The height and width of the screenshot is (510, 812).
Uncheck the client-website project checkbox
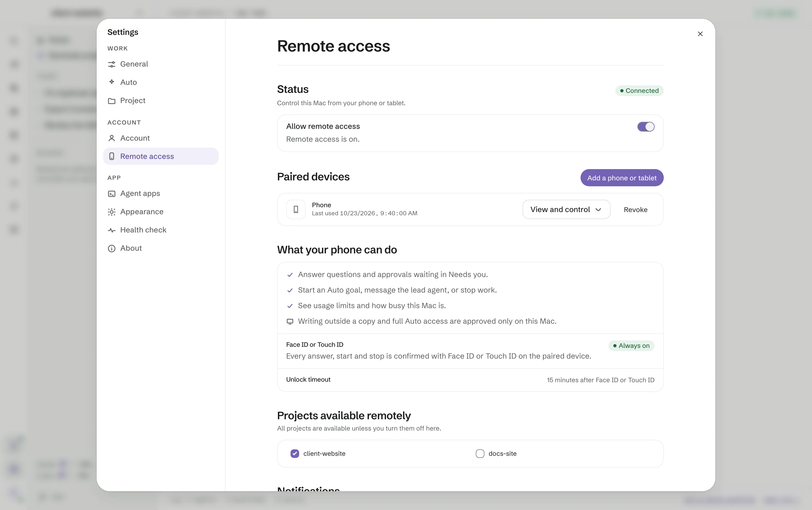[x=295, y=454]
